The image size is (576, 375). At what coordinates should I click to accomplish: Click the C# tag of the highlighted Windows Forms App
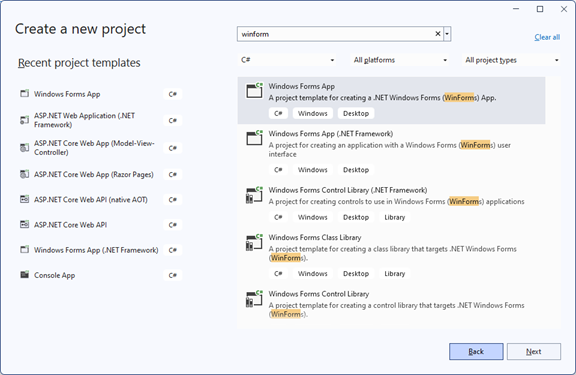(x=278, y=113)
